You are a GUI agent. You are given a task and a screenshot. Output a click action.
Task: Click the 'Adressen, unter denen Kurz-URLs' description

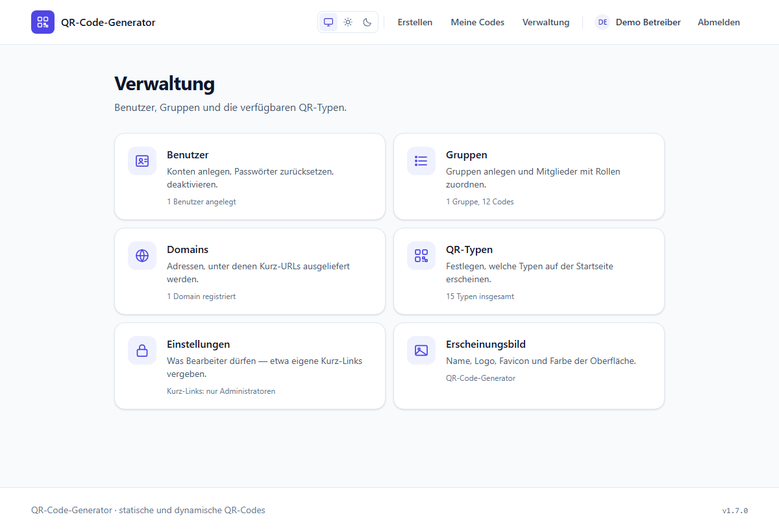[258, 272]
